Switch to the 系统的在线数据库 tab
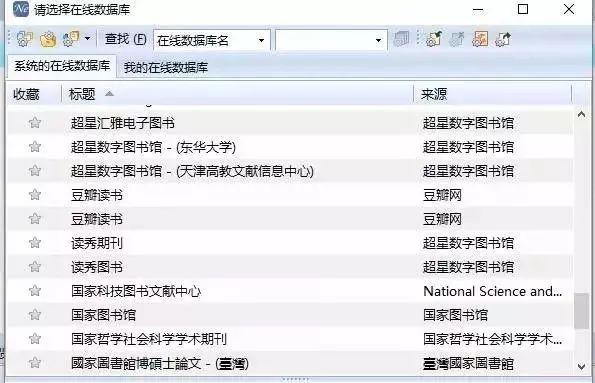This screenshot has width=595, height=383. pos(62,66)
